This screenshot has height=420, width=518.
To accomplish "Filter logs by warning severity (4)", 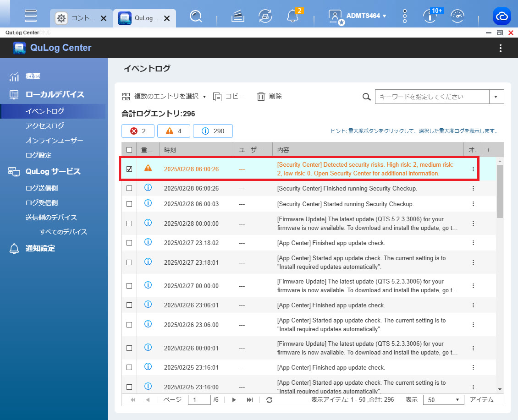I will tap(173, 131).
